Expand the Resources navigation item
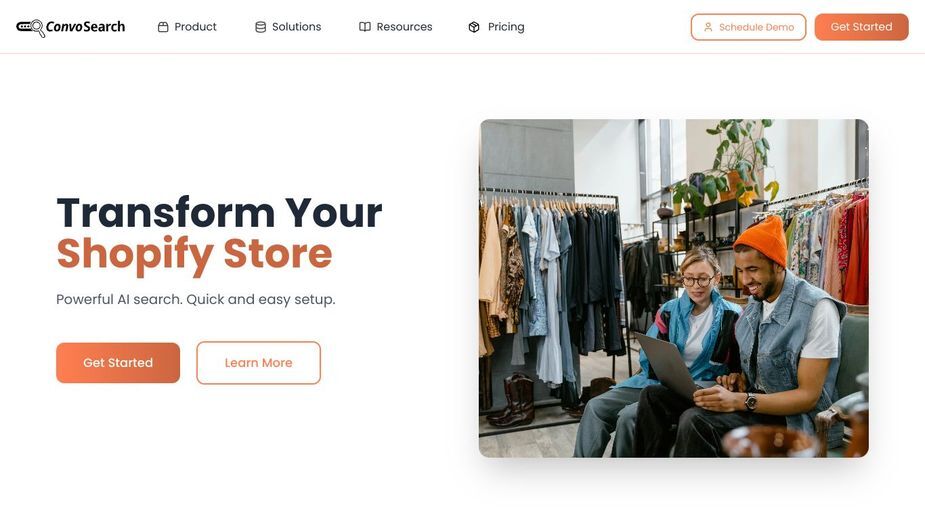This screenshot has width=925, height=520. point(396,27)
